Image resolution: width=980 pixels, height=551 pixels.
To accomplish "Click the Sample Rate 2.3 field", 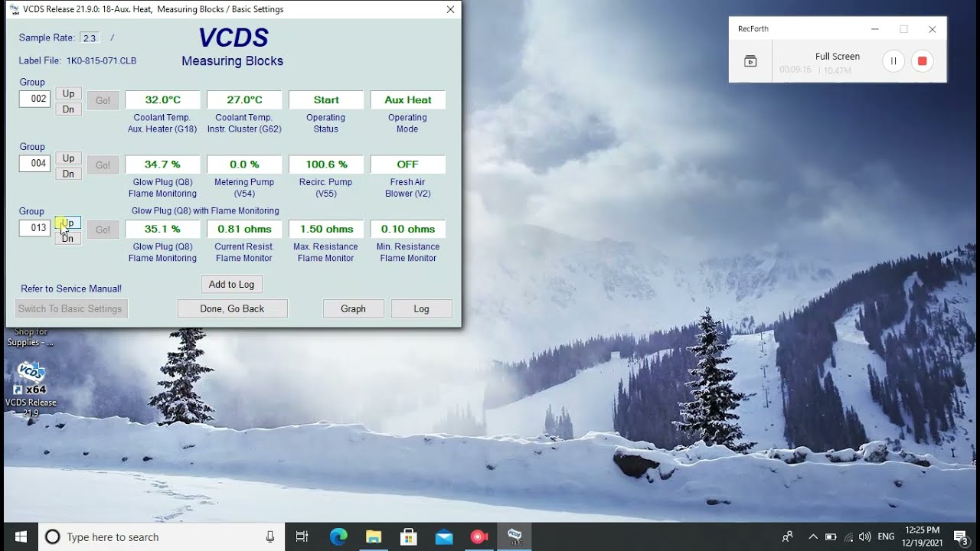I will pos(90,37).
